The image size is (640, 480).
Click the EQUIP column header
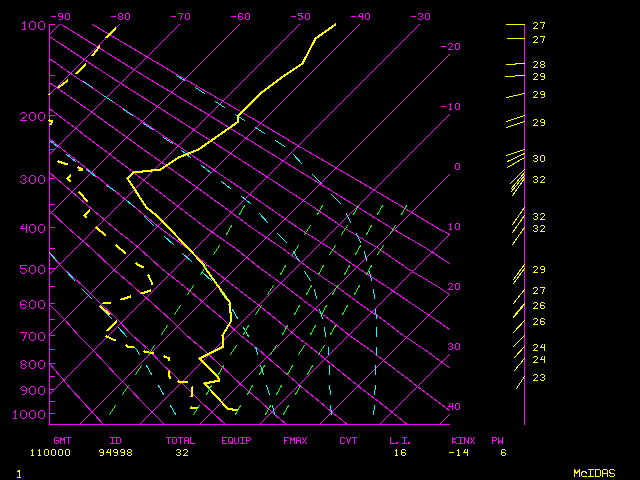(x=236, y=440)
